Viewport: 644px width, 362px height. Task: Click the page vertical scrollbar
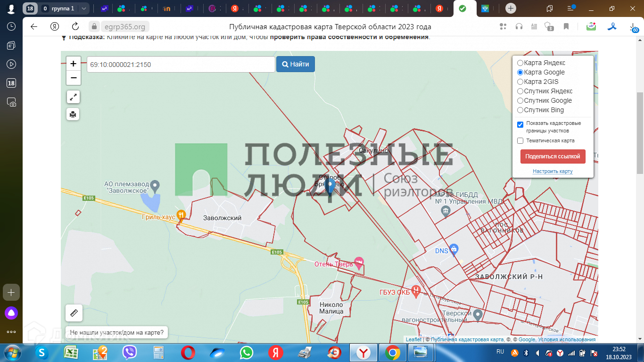point(640,133)
